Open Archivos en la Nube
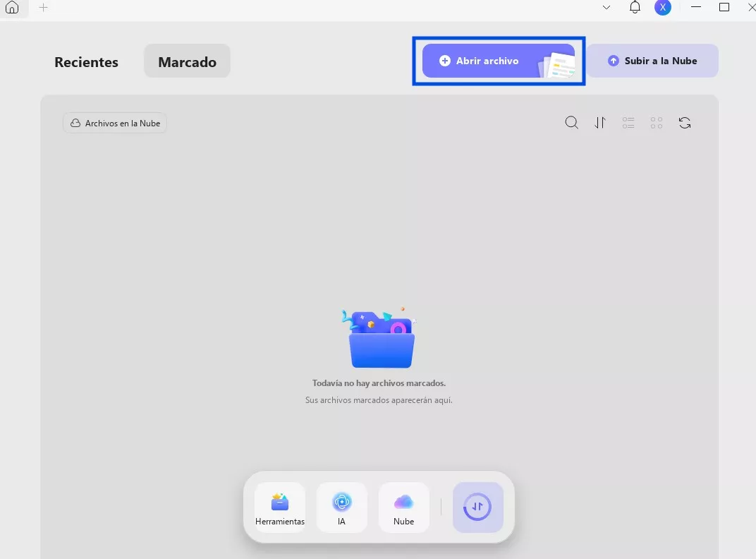Screen dimensions: 756x559 pyautogui.click(x=115, y=123)
